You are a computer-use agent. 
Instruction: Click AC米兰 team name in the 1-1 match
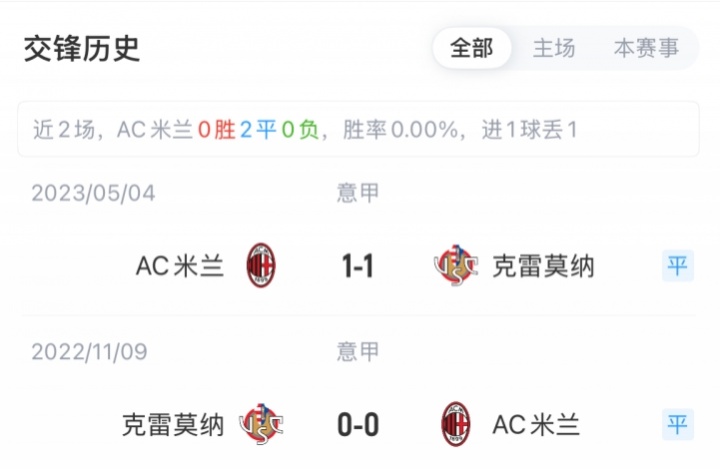point(180,266)
